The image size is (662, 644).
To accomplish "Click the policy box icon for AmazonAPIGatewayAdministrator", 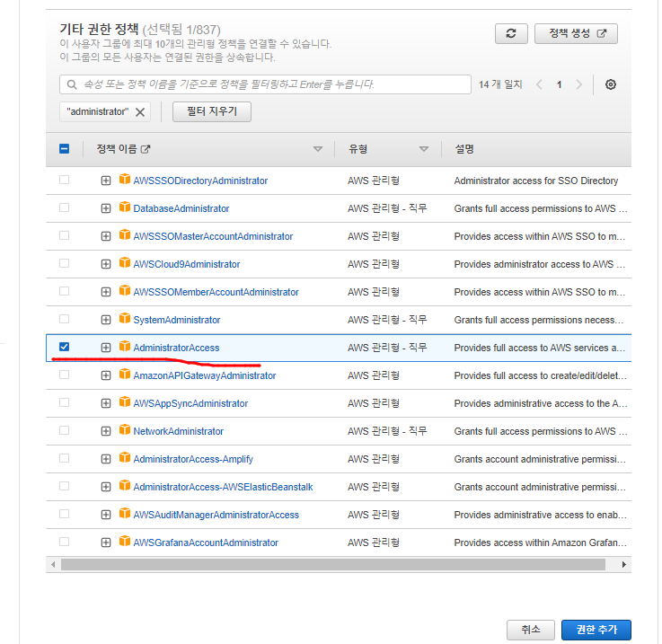I will [x=125, y=375].
